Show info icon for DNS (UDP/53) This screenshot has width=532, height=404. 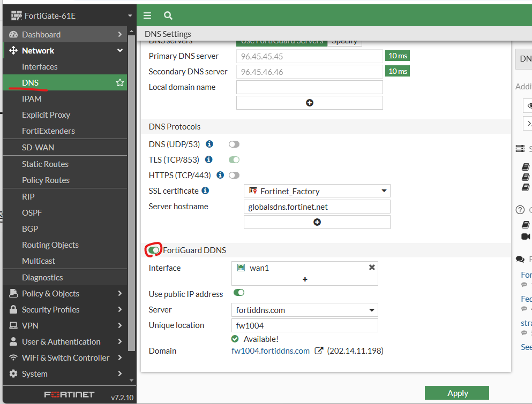tap(209, 144)
